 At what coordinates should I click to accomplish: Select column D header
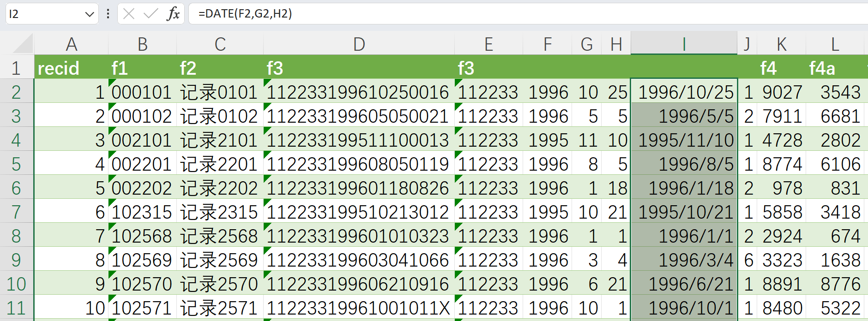(359, 44)
